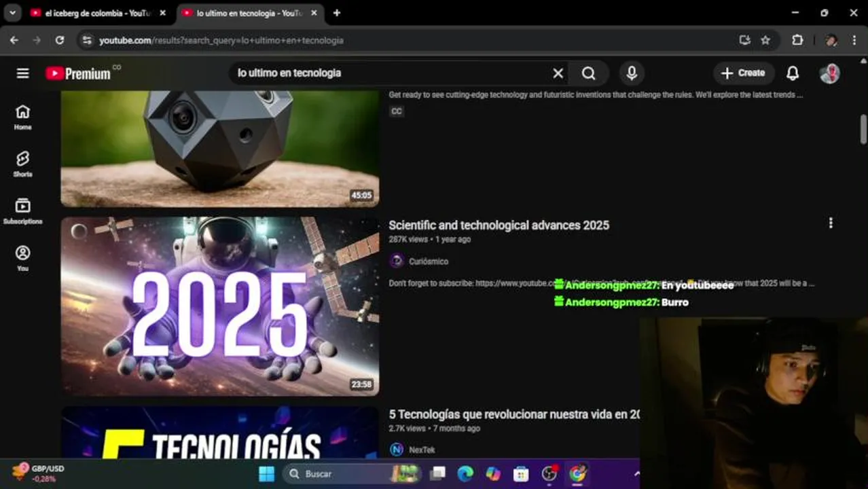Open Task View on the taskbar
The image size is (868, 489).
(437, 473)
